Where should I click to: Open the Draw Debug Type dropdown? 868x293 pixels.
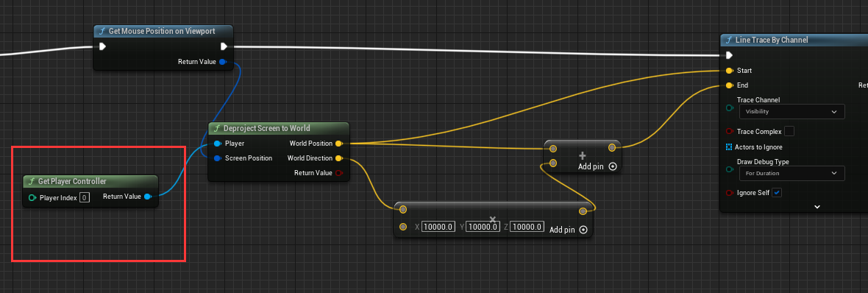tap(791, 173)
